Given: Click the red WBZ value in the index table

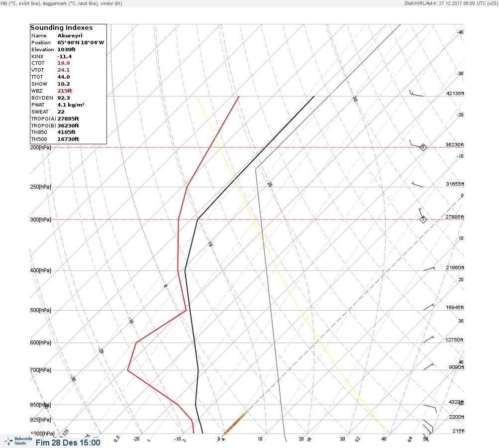Looking at the screenshot, I should [65, 91].
